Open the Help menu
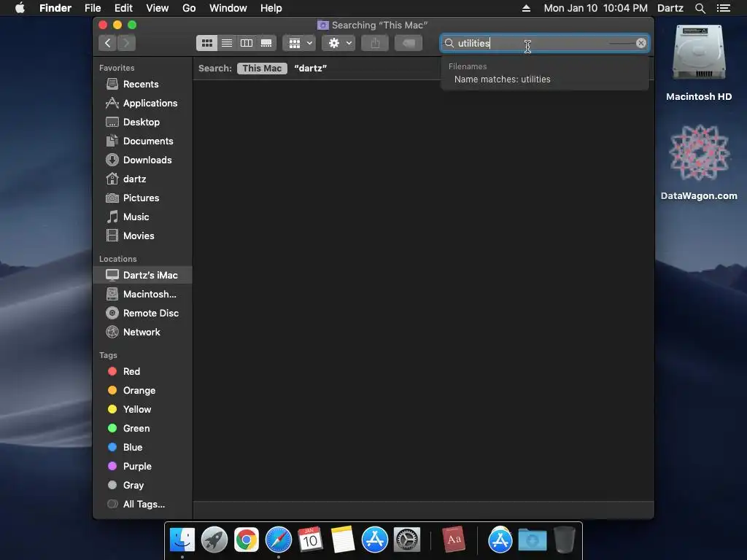 tap(271, 8)
